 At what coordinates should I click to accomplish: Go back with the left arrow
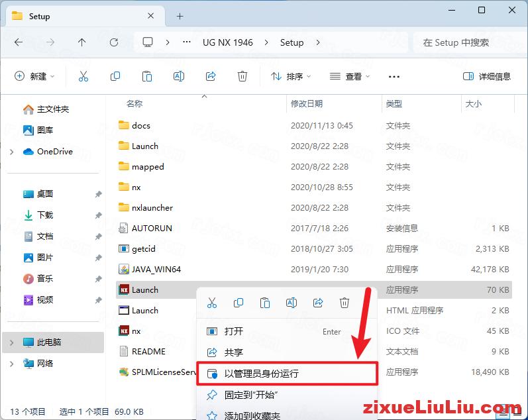(19, 42)
